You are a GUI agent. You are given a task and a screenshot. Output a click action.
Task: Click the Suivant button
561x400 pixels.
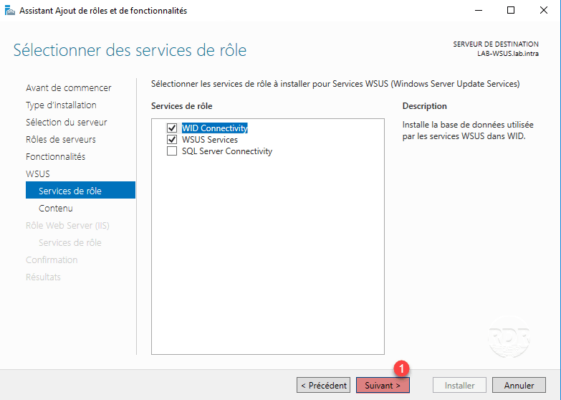point(383,385)
